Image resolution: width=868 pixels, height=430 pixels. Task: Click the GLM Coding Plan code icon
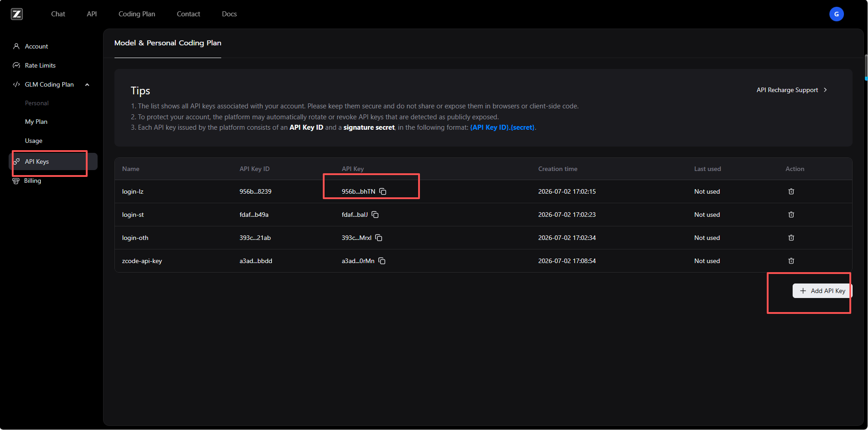[x=16, y=84]
